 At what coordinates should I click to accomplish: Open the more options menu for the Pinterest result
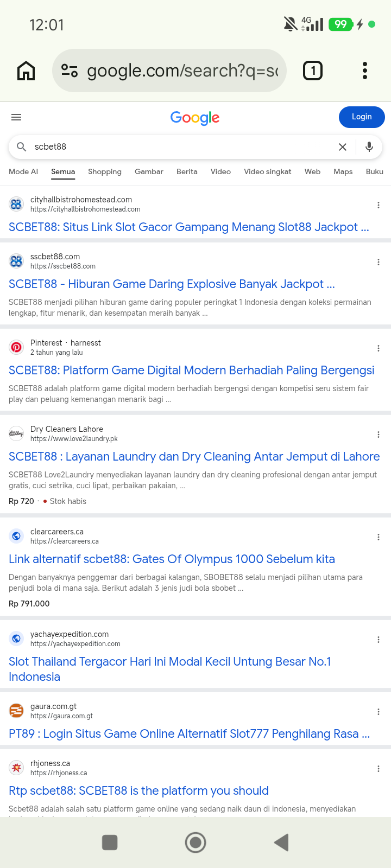(x=379, y=348)
